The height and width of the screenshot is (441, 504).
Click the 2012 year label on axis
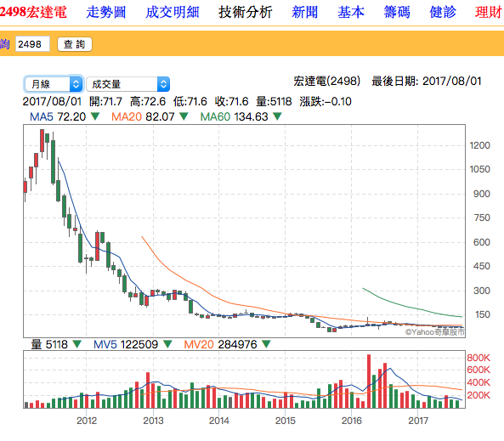tap(87, 421)
